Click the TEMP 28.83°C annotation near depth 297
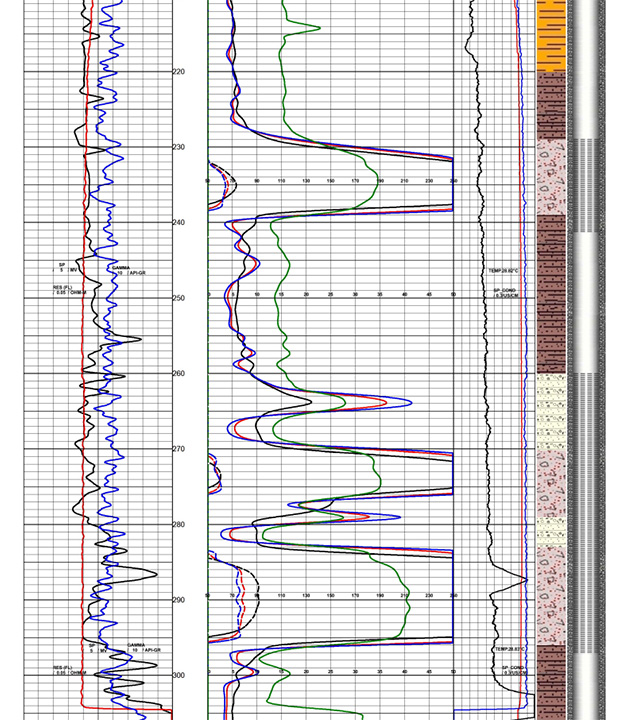This screenshot has width=628, height=720. tap(508, 649)
